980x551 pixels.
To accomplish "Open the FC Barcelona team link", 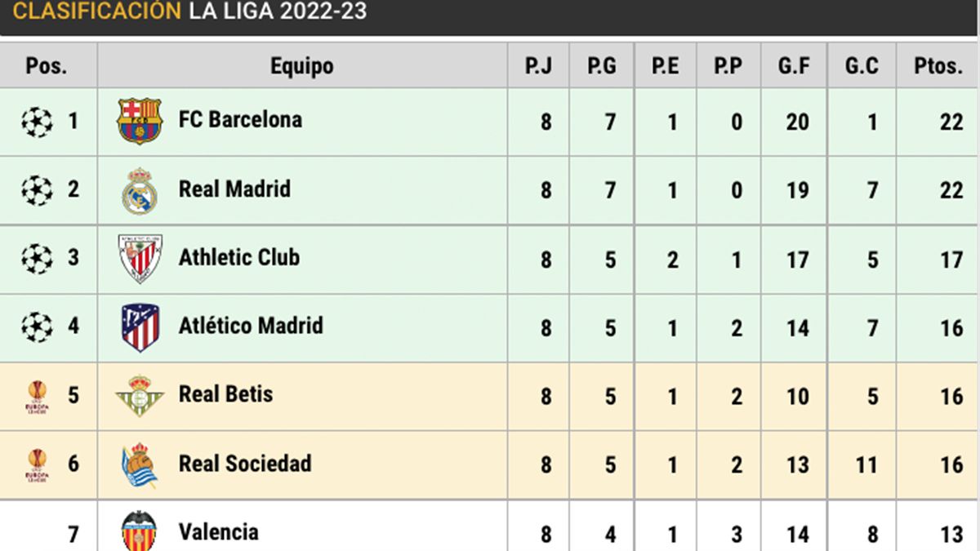I will pyautogui.click(x=240, y=120).
